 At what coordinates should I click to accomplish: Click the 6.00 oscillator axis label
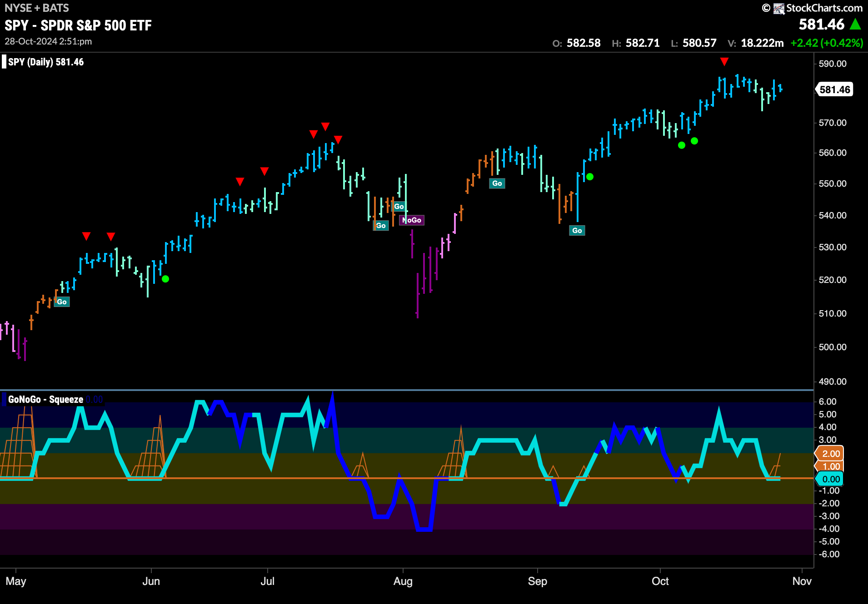click(x=827, y=401)
